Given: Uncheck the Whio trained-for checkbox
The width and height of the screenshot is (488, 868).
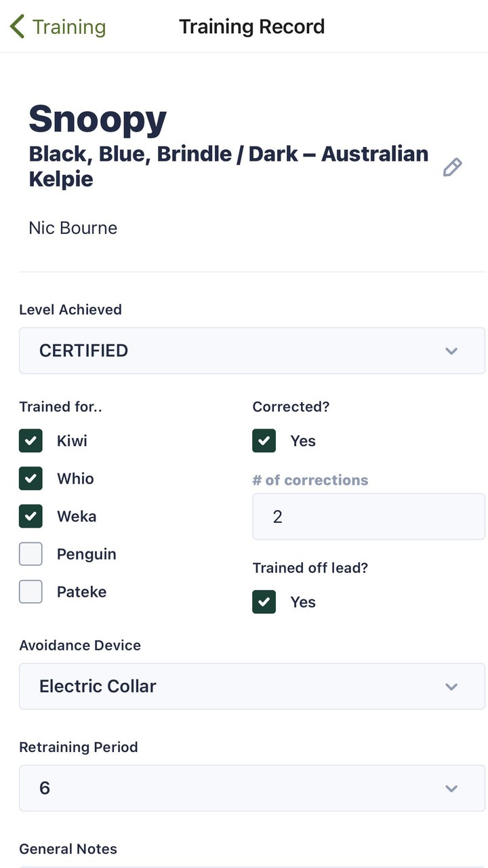Looking at the screenshot, I should pyautogui.click(x=30, y=478).
